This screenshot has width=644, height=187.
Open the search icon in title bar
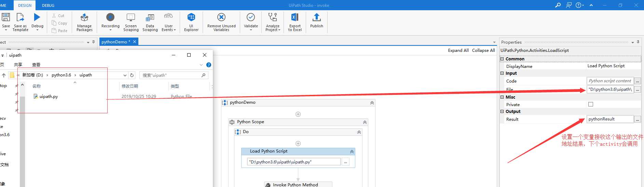pos(558,5)
